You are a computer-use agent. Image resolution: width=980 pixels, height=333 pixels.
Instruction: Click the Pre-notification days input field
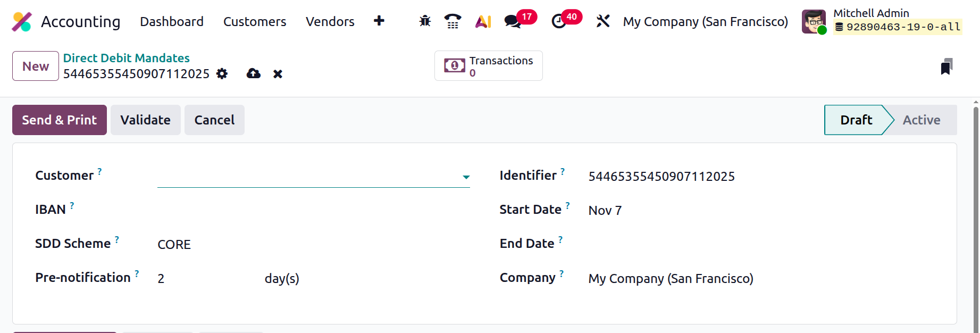click(205, 279)
